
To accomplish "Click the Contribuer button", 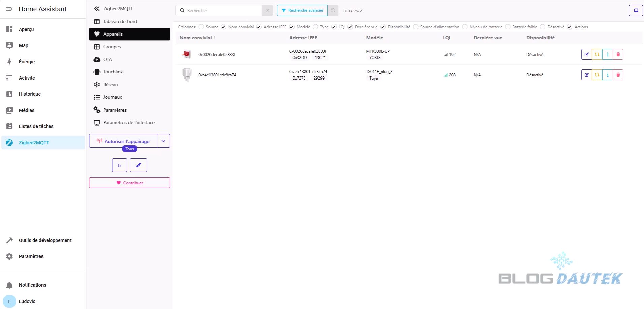I will point(130,183).
